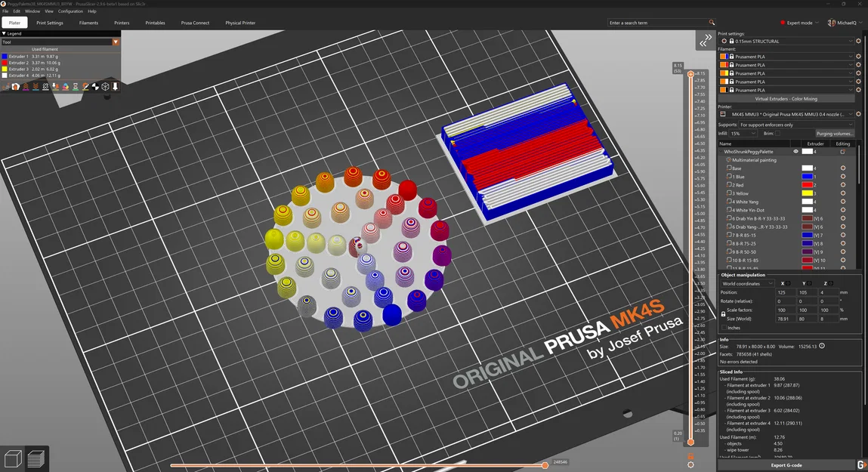Toggle Center of gravity marker icon

click(95, 87)
